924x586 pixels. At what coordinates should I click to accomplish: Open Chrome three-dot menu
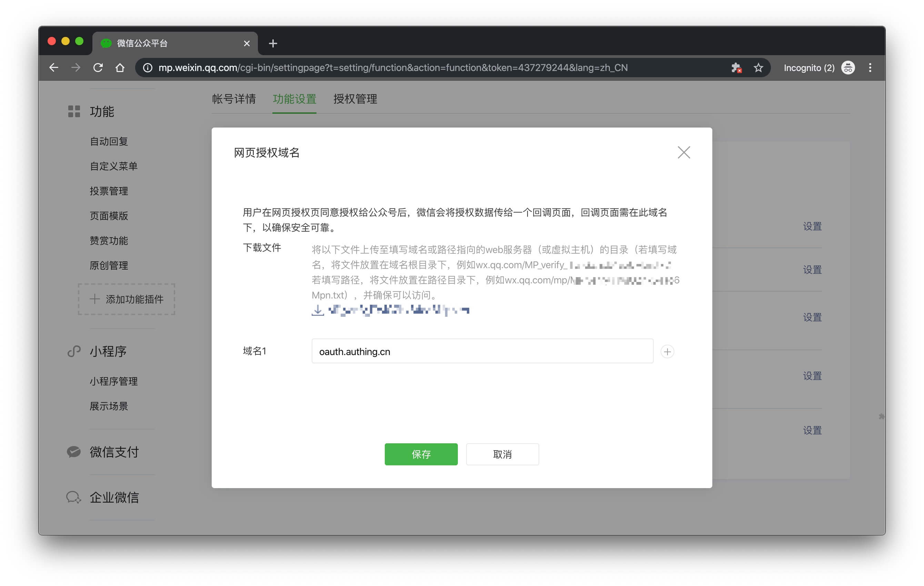coord(870,68)
